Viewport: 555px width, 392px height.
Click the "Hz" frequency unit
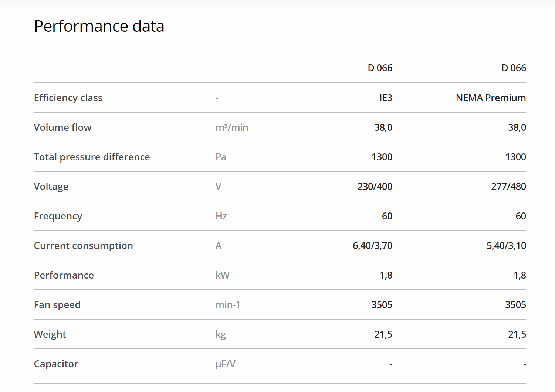pyautogui.click(x=221, y=216)
